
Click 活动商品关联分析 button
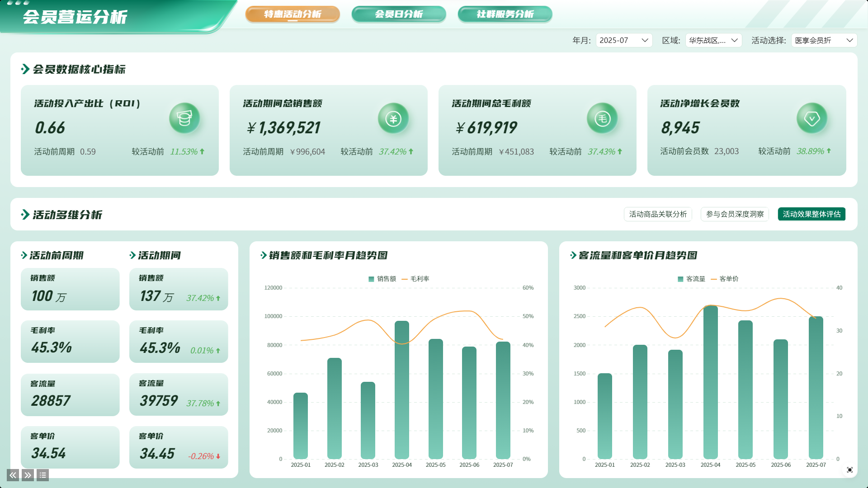tap(657, 214)
